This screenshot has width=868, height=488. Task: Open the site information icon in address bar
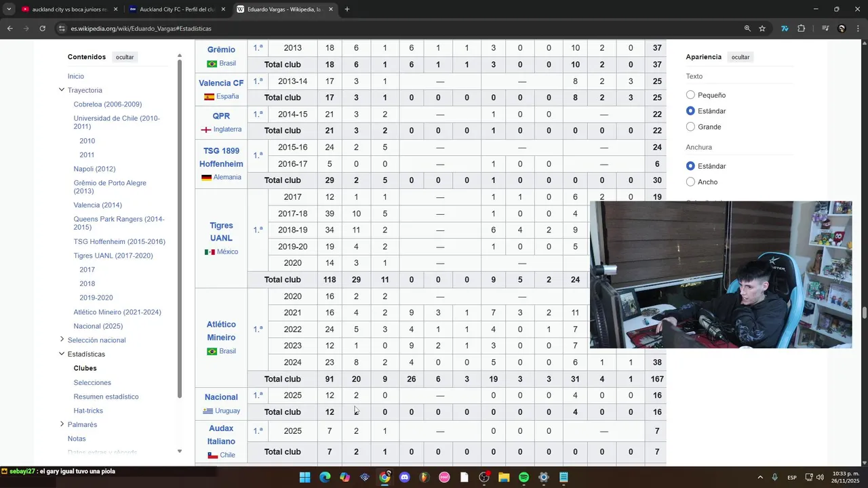pos(62,28)
